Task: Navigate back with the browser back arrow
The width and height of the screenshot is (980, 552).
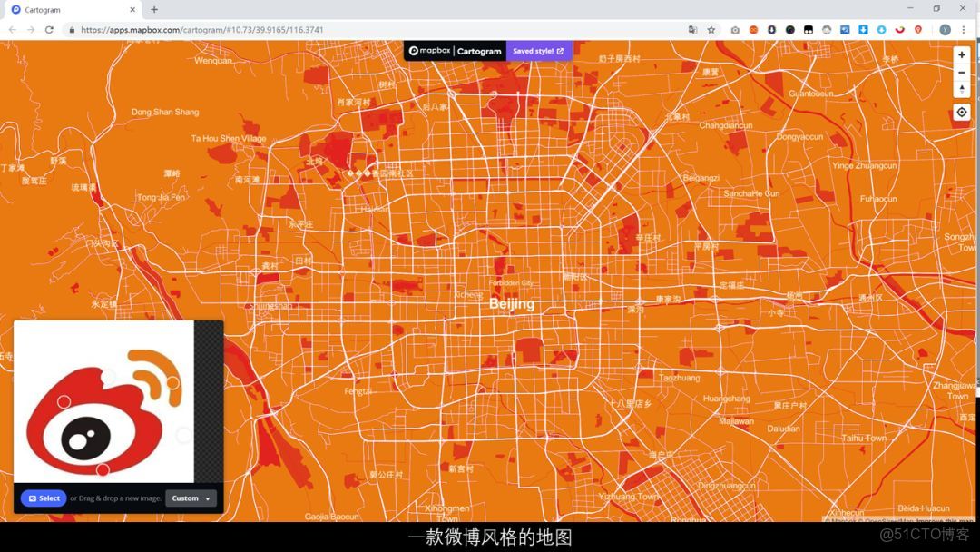Action: pyautogui.click(x=11, y=29)
